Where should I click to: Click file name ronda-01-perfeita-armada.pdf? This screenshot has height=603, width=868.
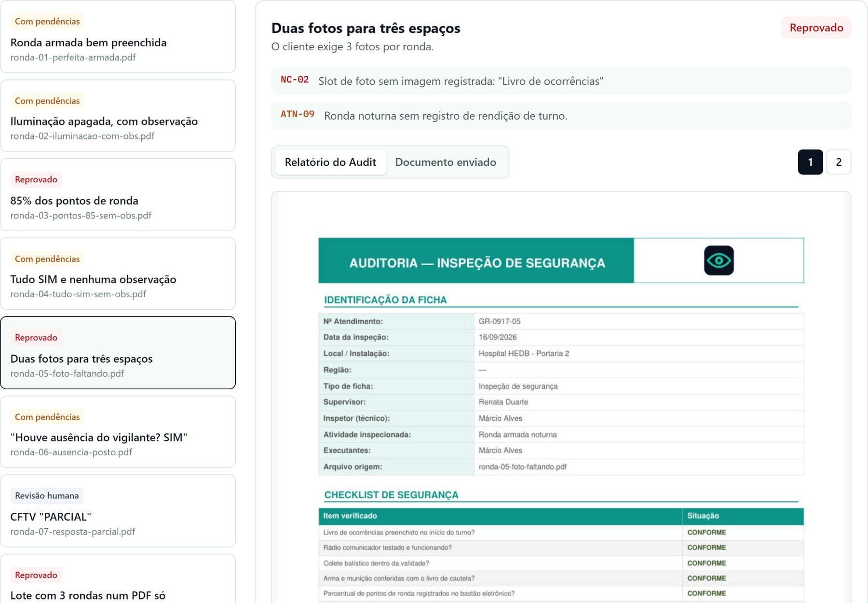[x=73, y=57]
